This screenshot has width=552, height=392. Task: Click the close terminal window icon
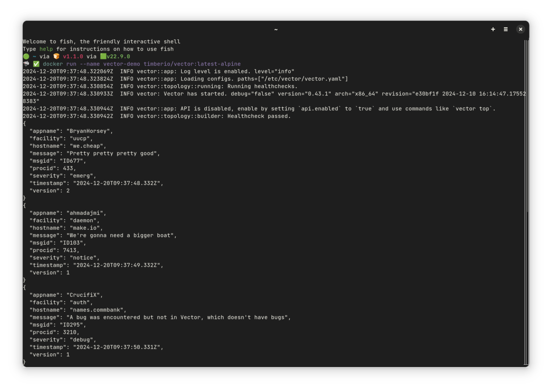click(520, 29)
